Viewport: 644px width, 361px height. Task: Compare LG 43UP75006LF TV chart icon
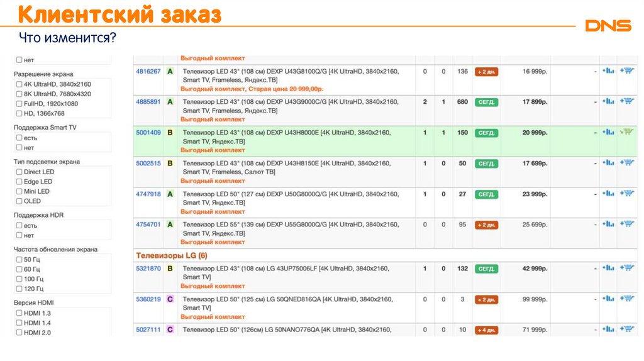point(608,268)
